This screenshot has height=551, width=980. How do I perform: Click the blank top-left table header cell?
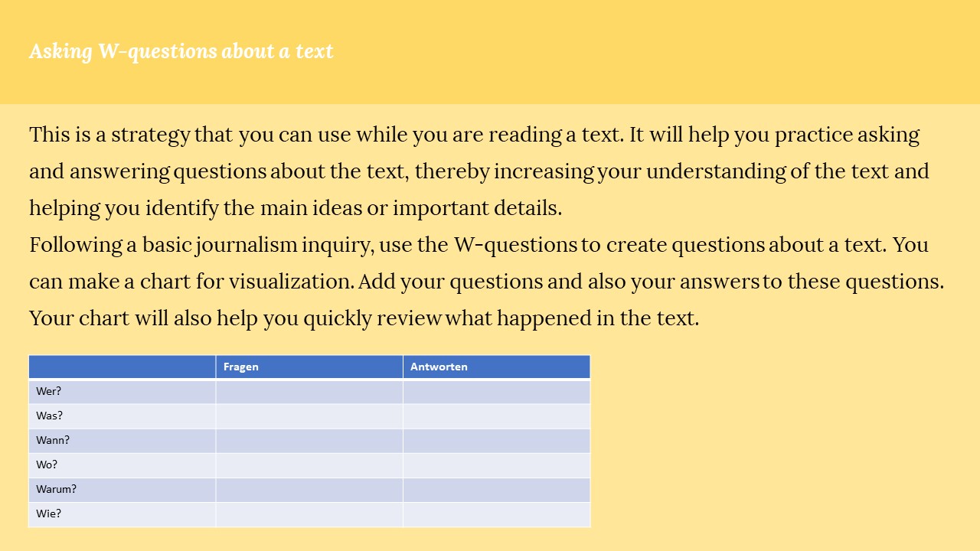[x=122, y=367]
